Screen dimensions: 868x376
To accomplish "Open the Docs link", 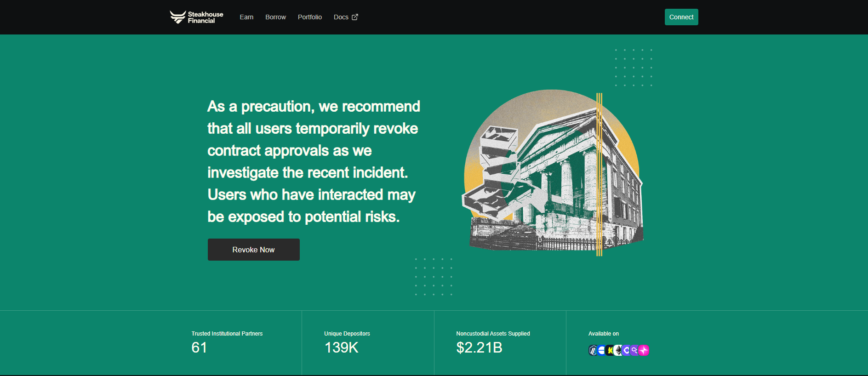I will (346, 17).
